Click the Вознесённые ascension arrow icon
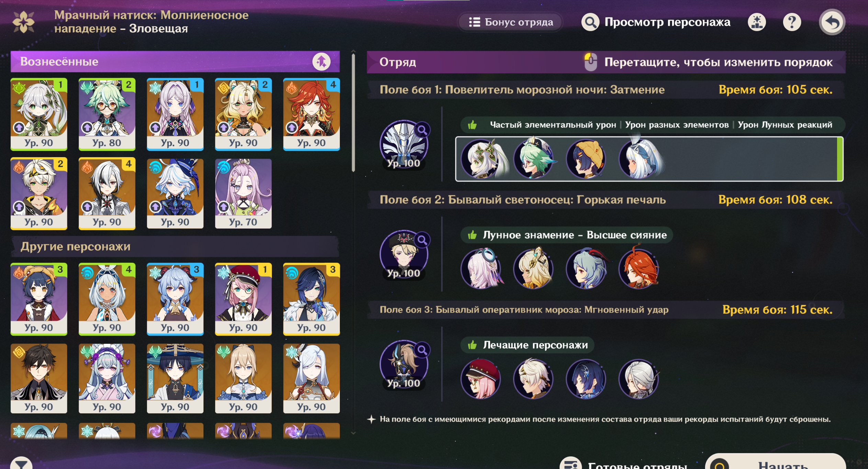Image resolution: width=868 pixels, height=469 pixels. (321, 62)
